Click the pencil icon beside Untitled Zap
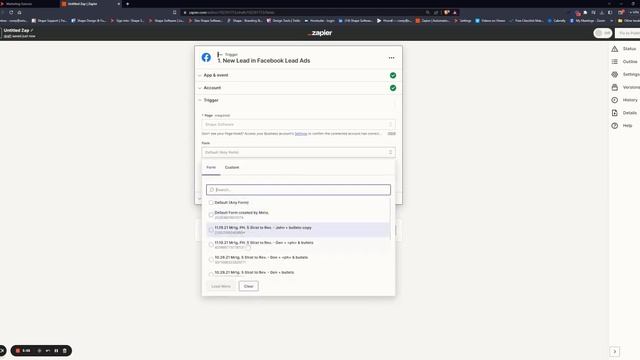The image size is (640, 360). coord(32,30)
